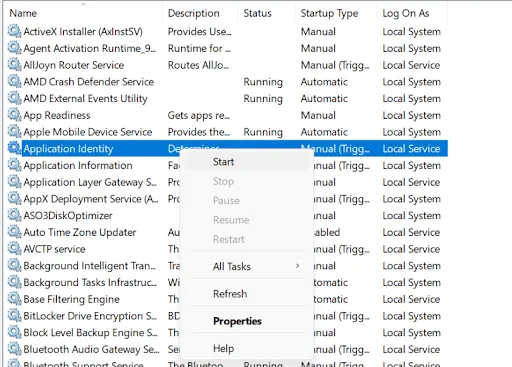Click Automatic startup type of Apple Mobile Device
Screen dimensions: 512x367
(324, 132)
